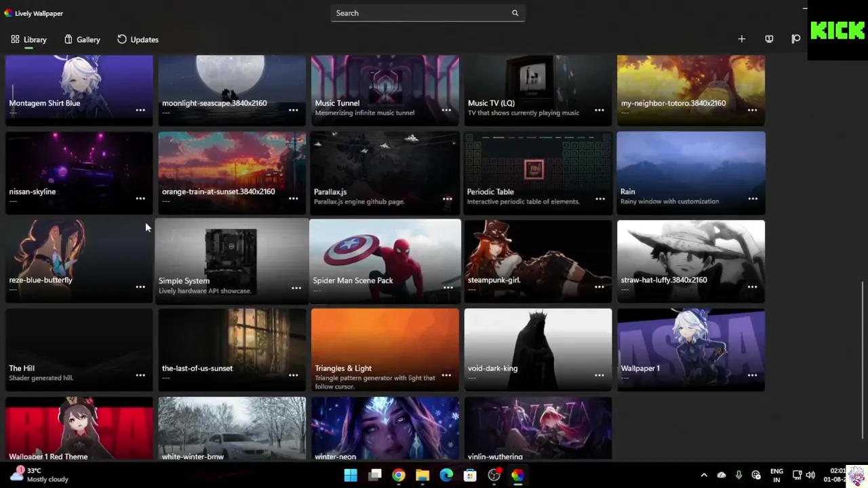Select the my-neighbor-totoro wallpaper thumbnail
Image resolution: width=868 pixels, height=488 pixels.
691,91
